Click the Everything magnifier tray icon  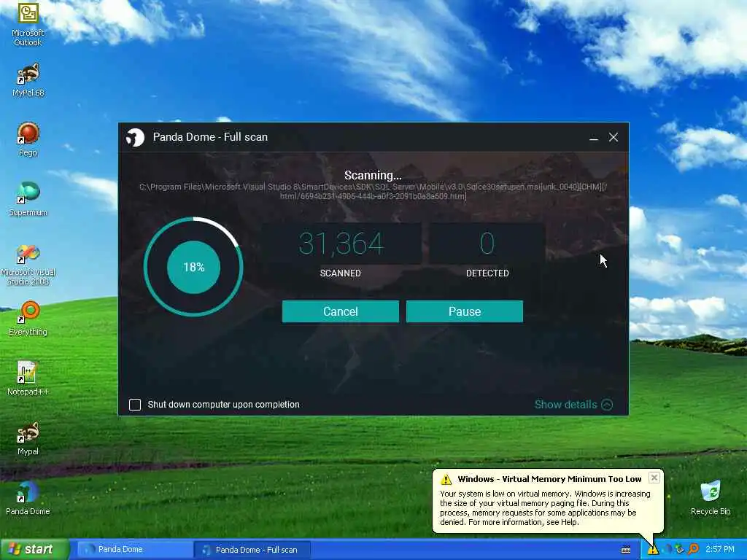(x=694, y=550)
